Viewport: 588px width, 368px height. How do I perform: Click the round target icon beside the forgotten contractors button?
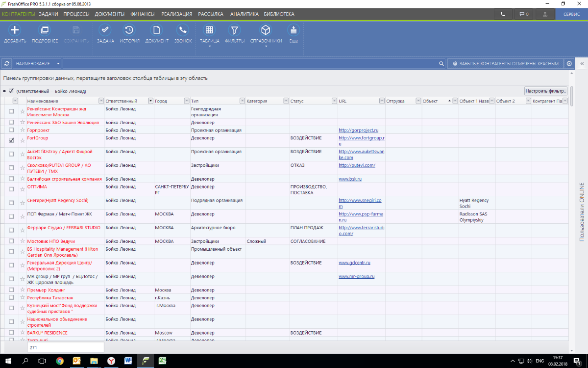pos(569,63)
